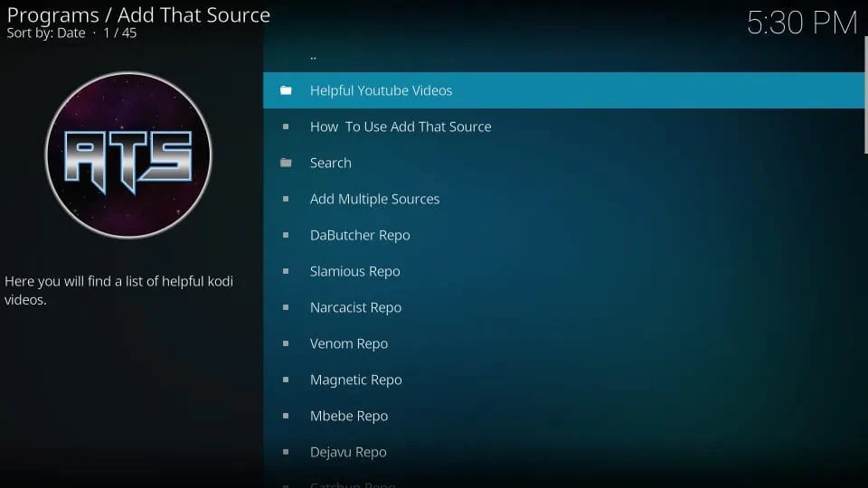Click the bullet icon beside Add Multiple Sources
Image resolution: width=868 pixels, height=488 pixels.
tap(286, 199)
